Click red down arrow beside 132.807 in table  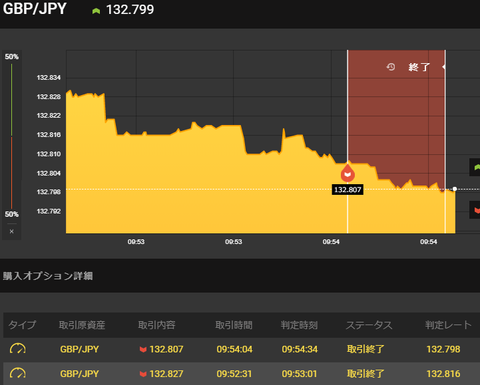click(x=143, y=349)
